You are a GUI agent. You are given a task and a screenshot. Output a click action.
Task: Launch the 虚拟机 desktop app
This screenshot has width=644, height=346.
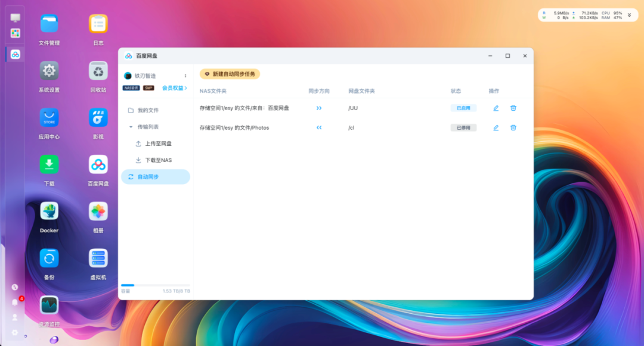click(x=98, y=258)
